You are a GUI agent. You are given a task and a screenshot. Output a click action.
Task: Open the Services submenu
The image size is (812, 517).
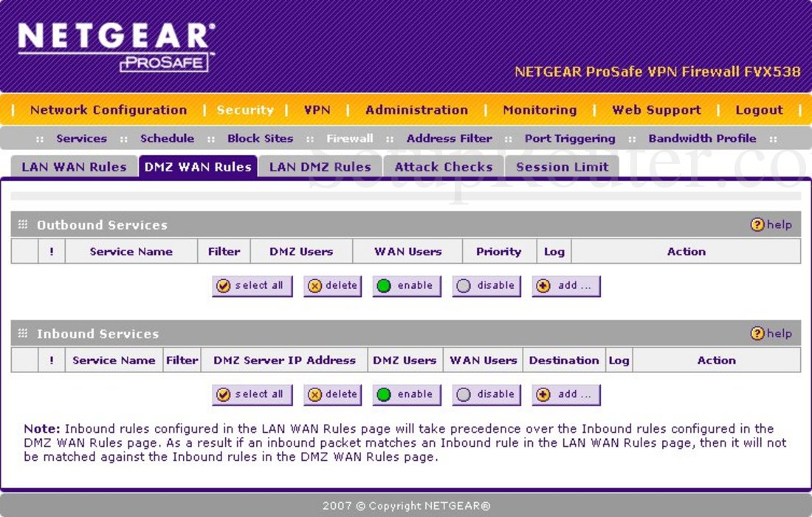coord(81,137)
